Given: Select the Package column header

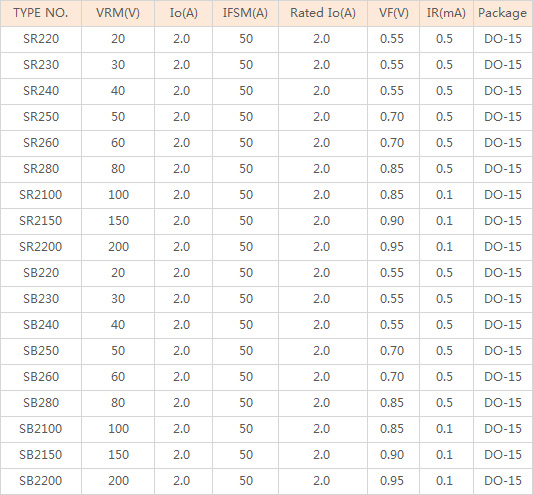Looking at the screenshot, I should point(502,13).
